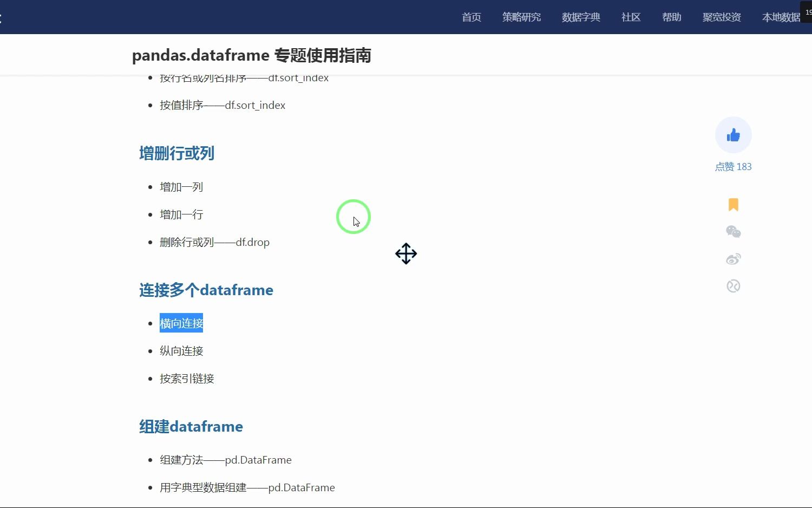Click the 增加一行 list item
The image size is (812, 508).
[x=181, y=214]
